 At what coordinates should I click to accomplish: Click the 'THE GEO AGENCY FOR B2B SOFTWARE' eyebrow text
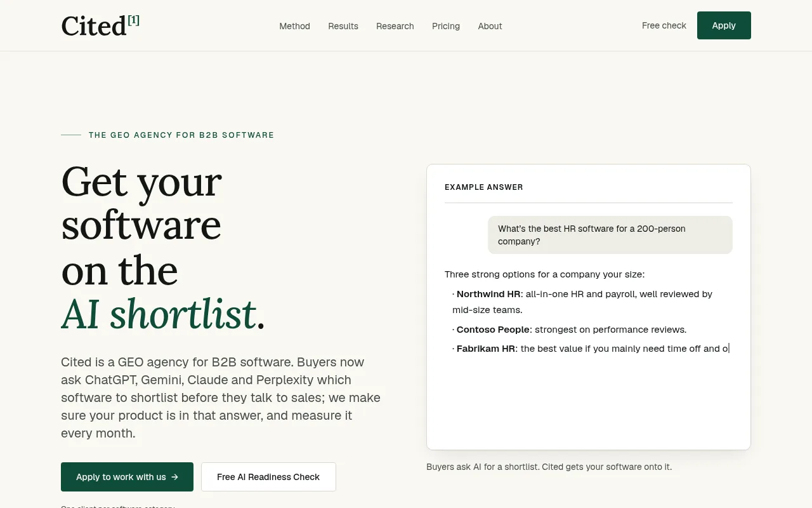181,135
